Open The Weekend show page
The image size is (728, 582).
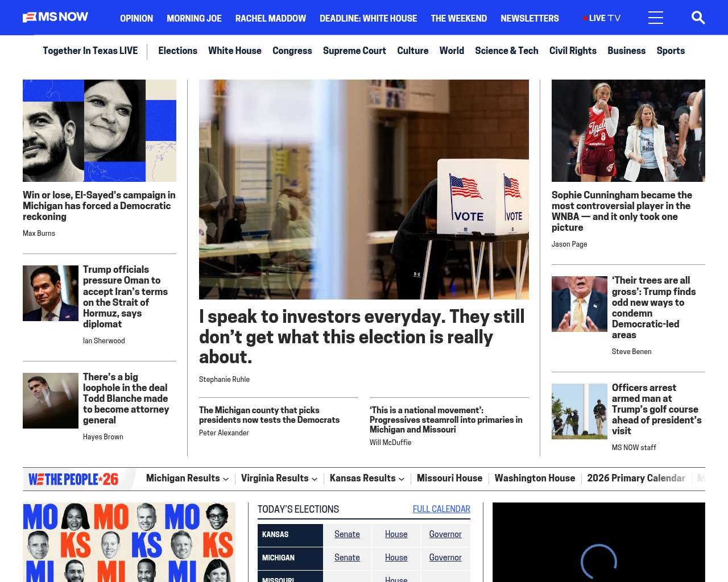[x=458, y=18]
